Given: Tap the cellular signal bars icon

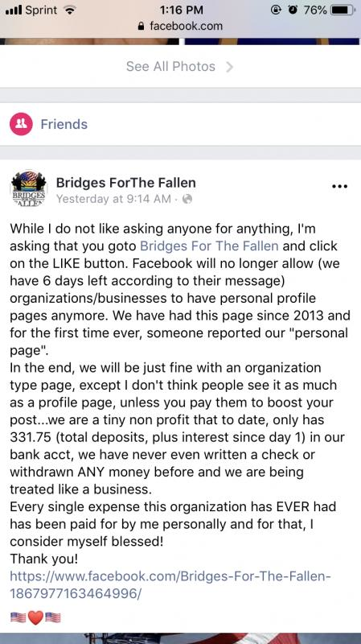Looking at the screenshot, I should pyautogui.click(x=14, y=10).
